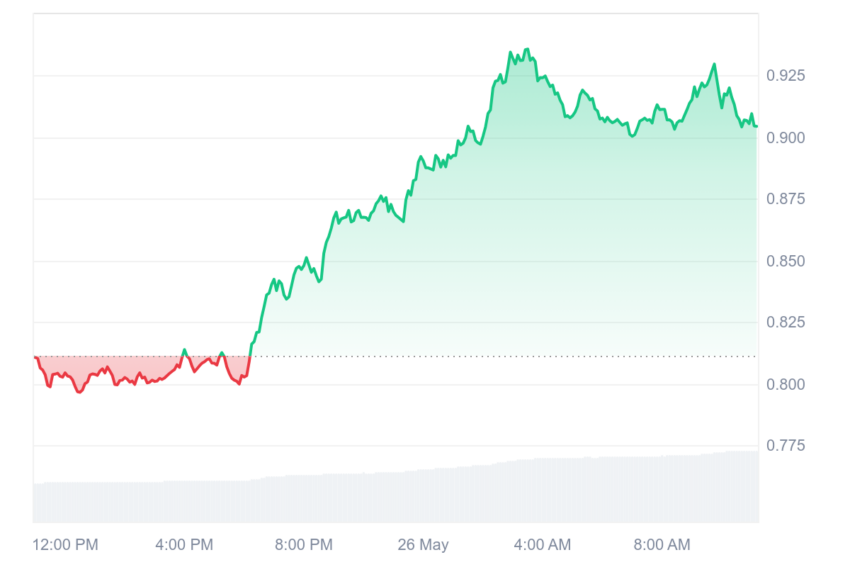Image resolution: width=850 pixels, height=567 pixels.
Task: Click the 12:00 PM time axis label
Action: [x=65, y=544]
